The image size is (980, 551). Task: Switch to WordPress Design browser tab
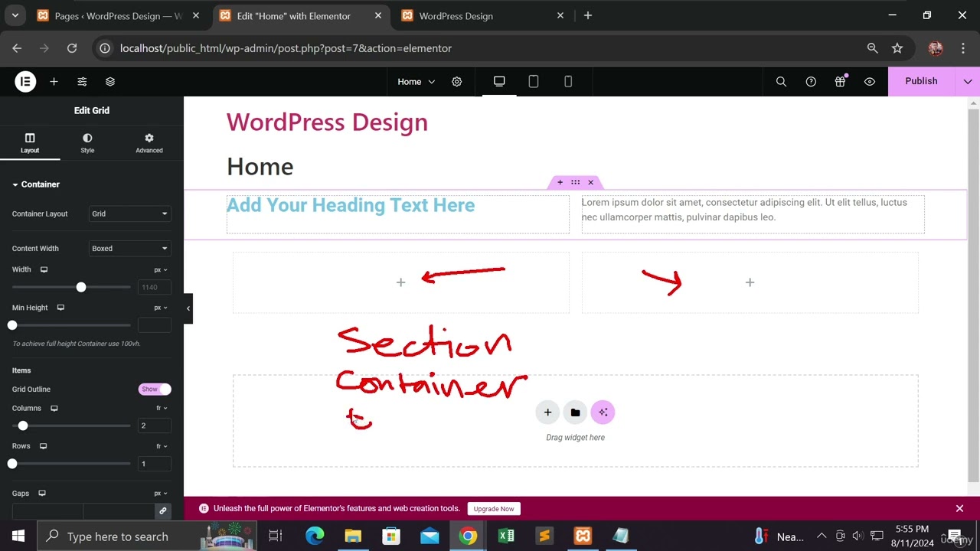pos(484,16)
